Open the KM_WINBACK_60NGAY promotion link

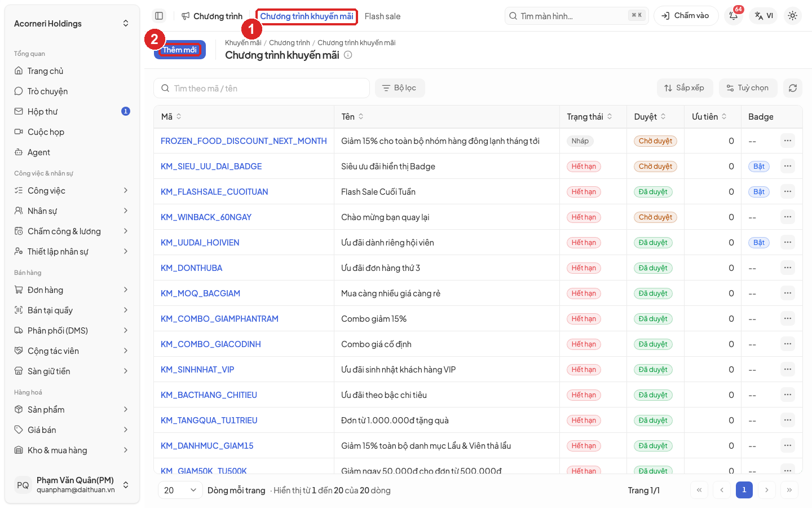(206, 217)
